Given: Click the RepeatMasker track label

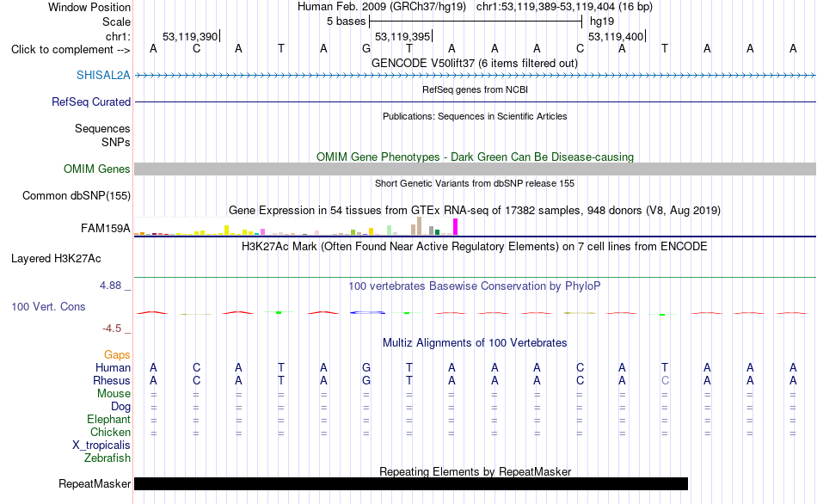Looking at the screenshot, I should [95, 483].
